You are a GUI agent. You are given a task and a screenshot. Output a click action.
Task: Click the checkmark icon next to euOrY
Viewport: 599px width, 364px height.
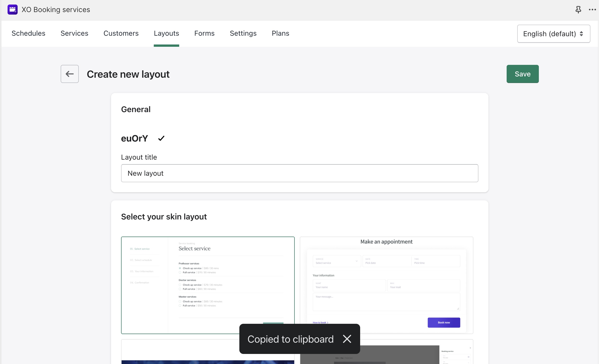click(161, 138)
